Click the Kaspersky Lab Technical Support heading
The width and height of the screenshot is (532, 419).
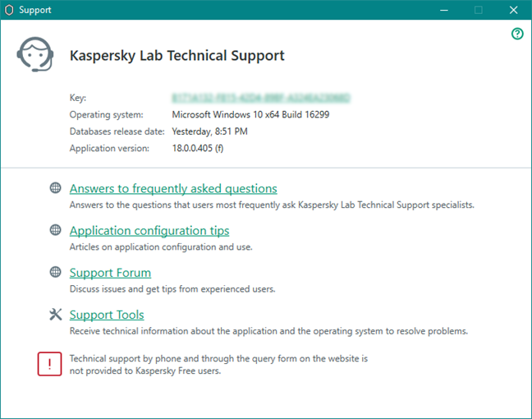(177, 56)
